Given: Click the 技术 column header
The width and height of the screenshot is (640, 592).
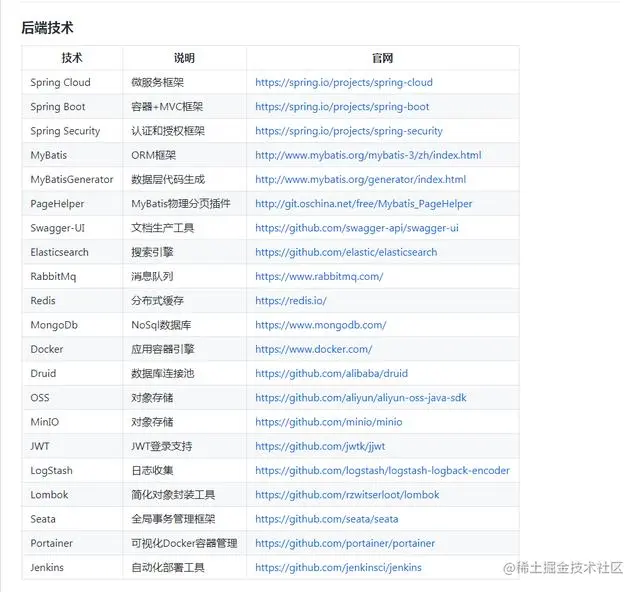Looking at the screenshot, I should tap(72, 58).
